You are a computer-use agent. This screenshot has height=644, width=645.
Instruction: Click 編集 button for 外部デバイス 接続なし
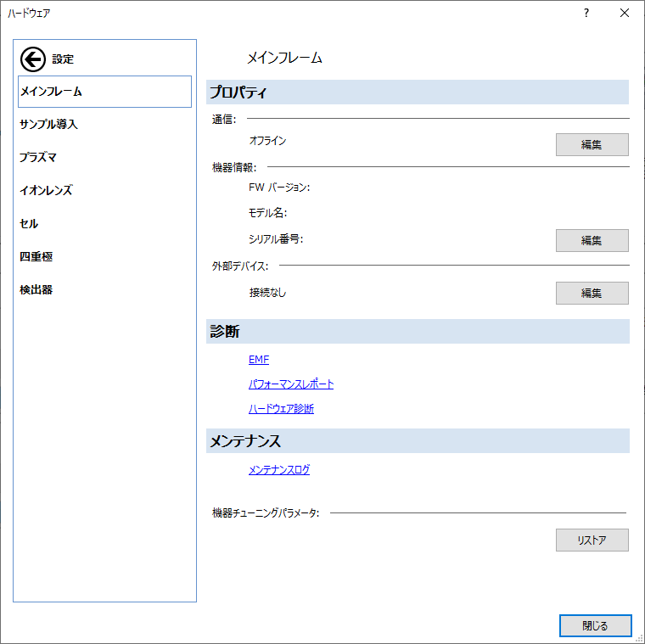click(x=592, y=293)
